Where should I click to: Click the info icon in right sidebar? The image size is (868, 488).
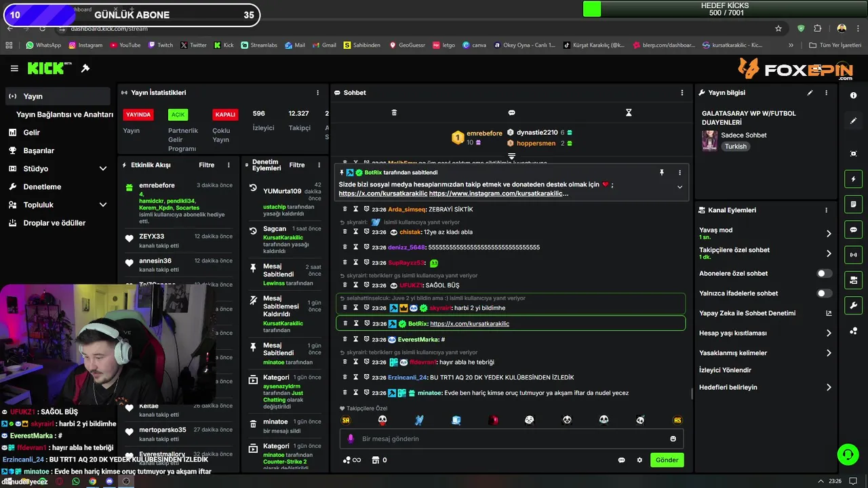pyautogui.click(x=853, y=96)
